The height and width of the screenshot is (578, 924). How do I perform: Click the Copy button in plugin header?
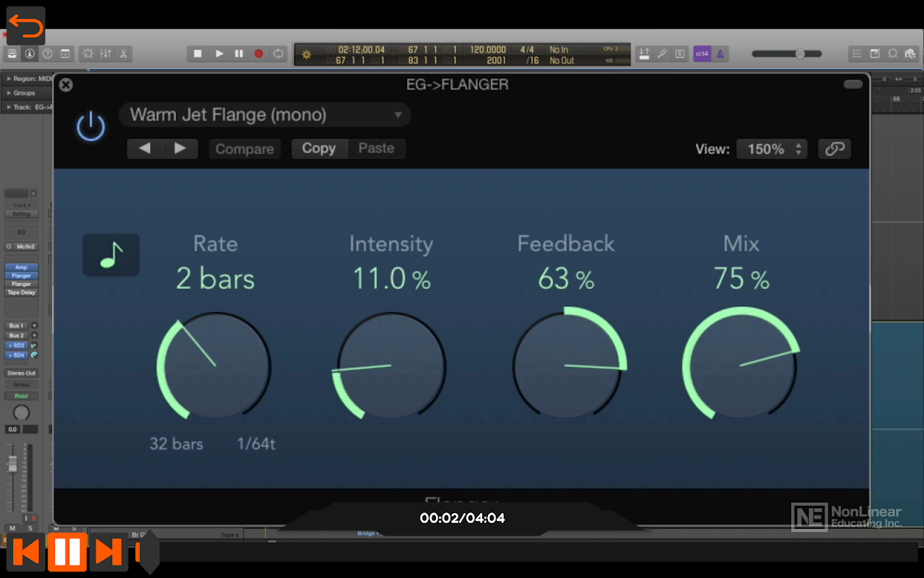319,148
